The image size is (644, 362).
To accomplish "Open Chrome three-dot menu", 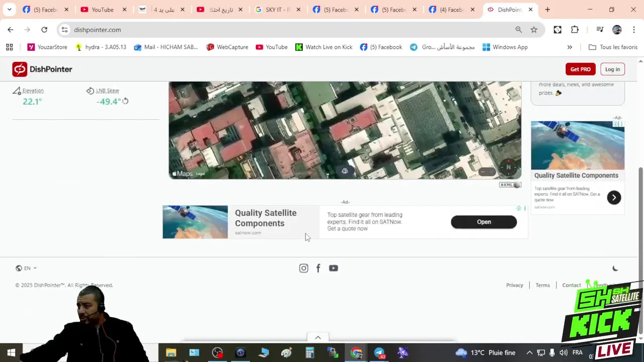I will (633, 30).
